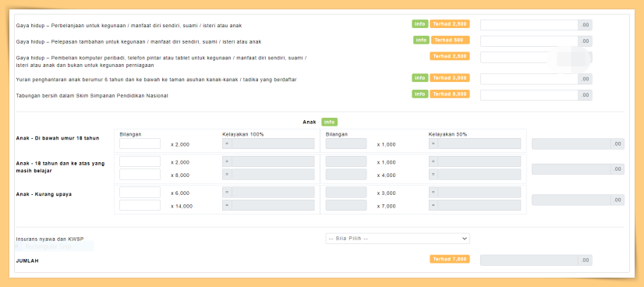
Task: Focus amount field for Pembelian komputer peribadi
Action: point(529,57)
